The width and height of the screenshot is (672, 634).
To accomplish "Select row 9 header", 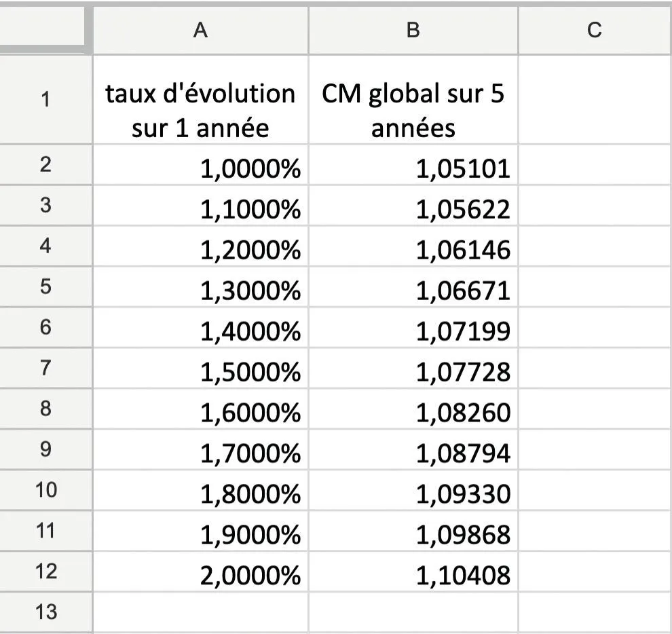I will (x=45, y=449).
